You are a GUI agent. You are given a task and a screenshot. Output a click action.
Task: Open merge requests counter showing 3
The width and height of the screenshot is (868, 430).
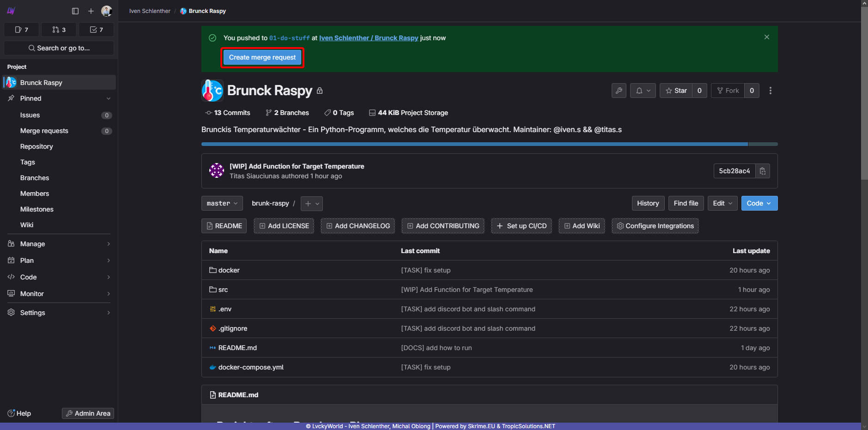click(59, 30)
